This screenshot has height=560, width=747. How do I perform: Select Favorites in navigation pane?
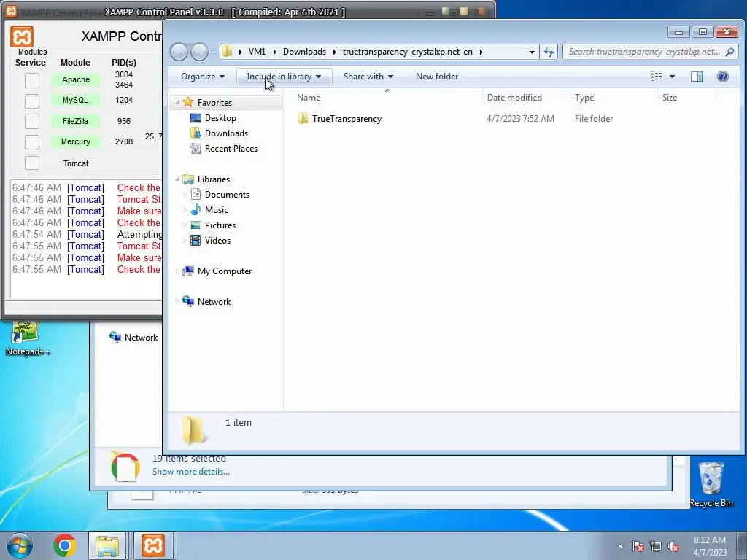(214, 102)
